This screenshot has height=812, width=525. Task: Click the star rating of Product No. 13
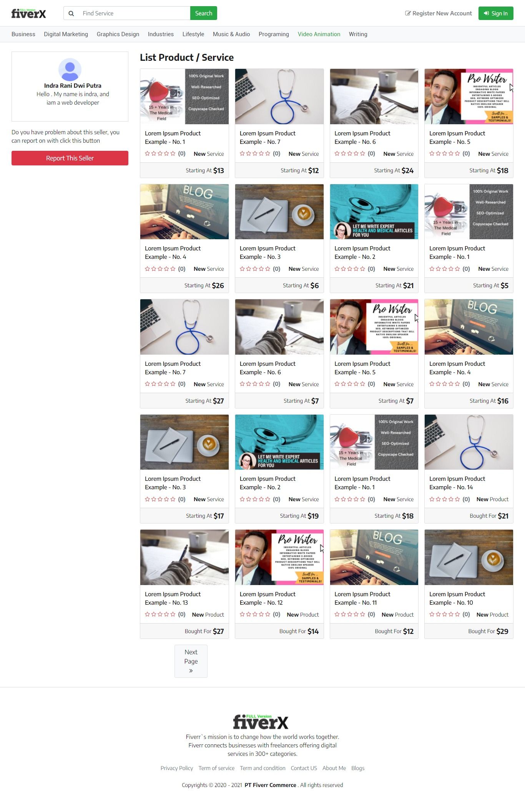[160, 614]
